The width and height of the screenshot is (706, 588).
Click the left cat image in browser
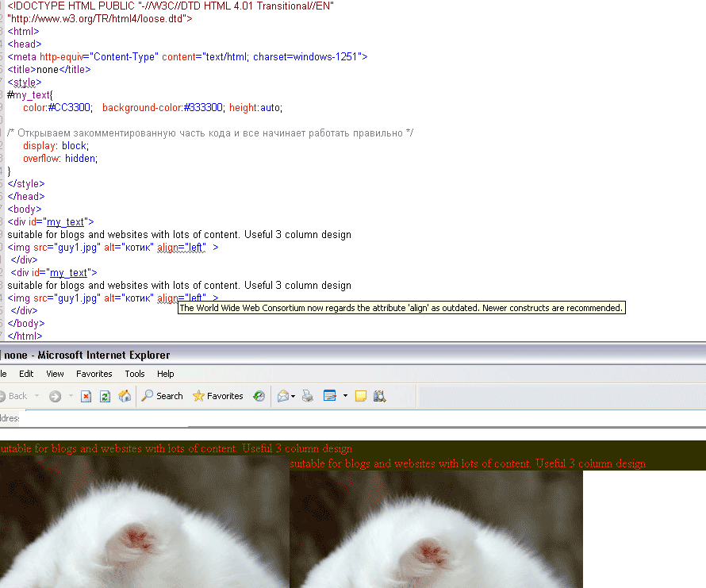point(144,522)
